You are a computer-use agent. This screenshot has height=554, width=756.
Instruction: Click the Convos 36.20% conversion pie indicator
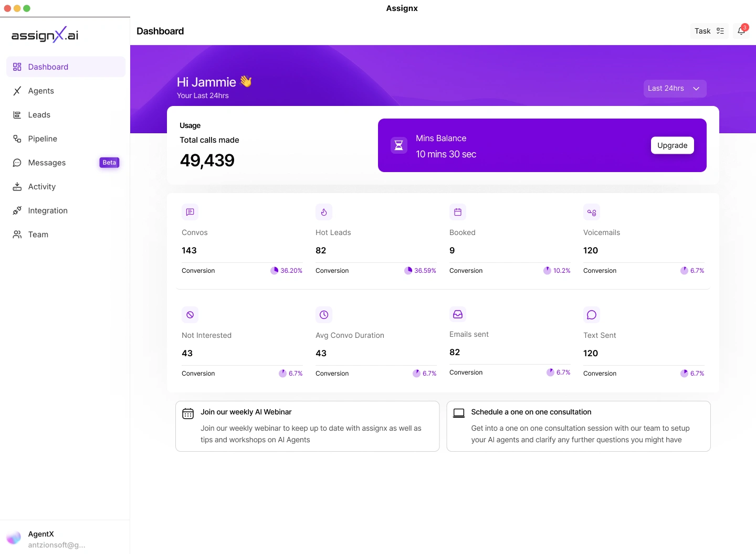275,271
